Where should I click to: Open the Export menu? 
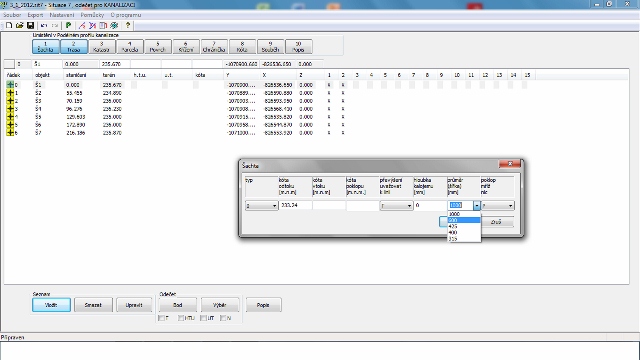35,15
